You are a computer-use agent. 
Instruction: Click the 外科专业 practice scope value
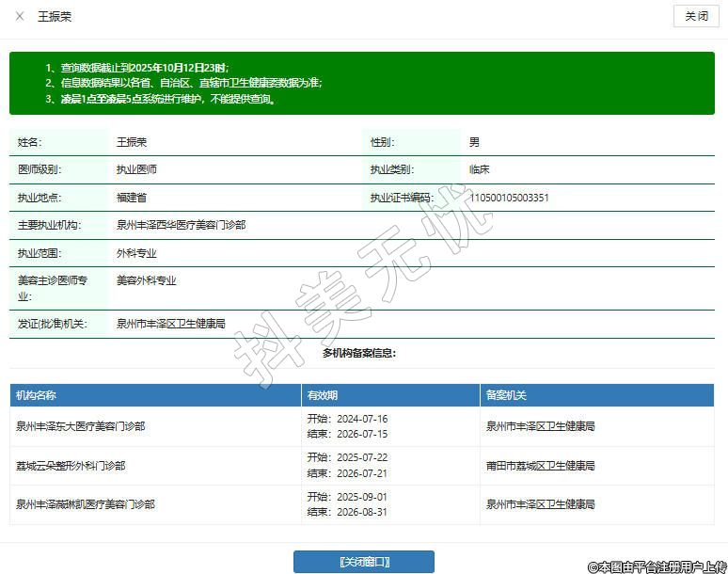(x=136, y=253)
